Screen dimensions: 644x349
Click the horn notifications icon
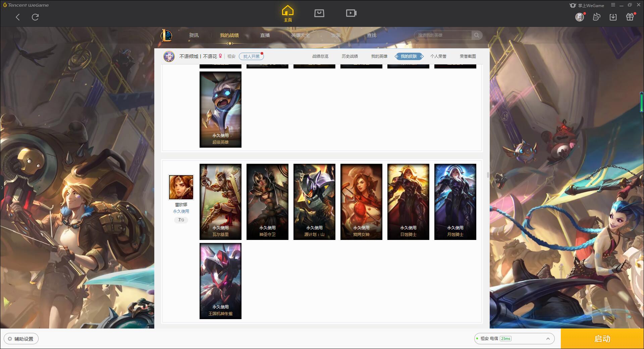(596, 17)
